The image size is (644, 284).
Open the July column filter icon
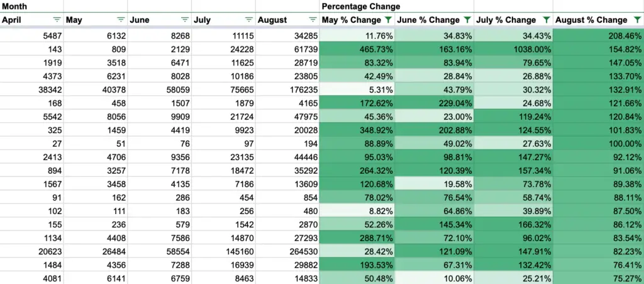(249, 20)
